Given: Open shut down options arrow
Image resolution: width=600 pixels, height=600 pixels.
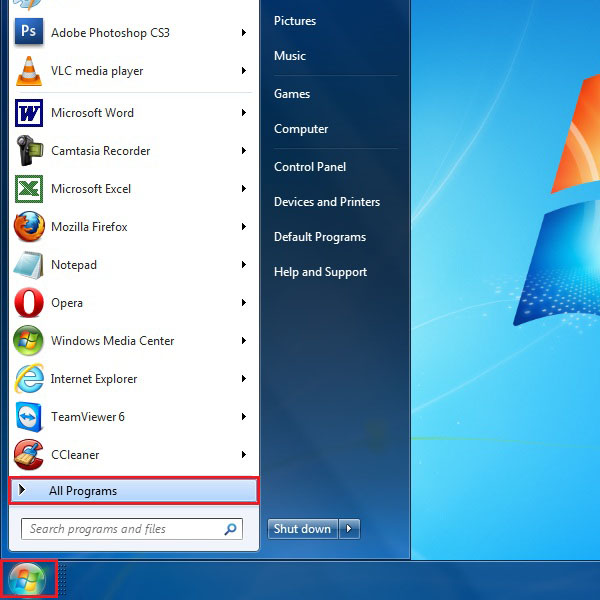Looking at the screenshot, I should click(x=349, y=529).
